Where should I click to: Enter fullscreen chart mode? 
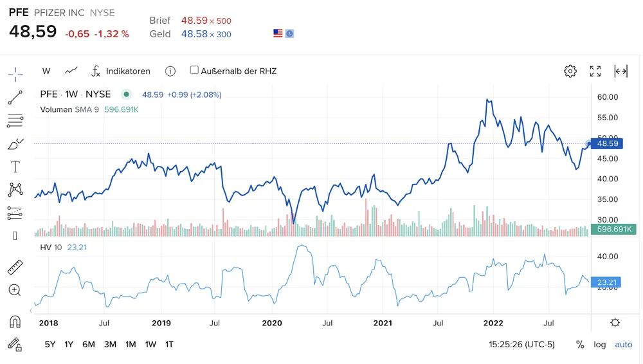click(595, 71)
